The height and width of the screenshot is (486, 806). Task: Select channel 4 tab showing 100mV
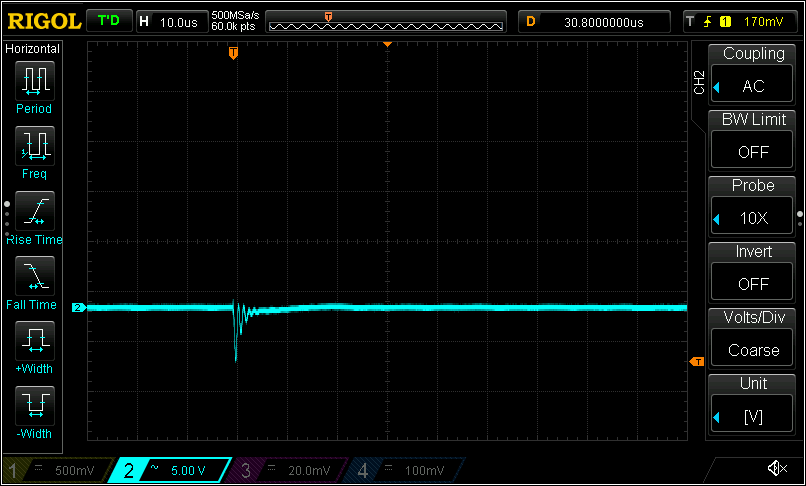click(404, 470)
